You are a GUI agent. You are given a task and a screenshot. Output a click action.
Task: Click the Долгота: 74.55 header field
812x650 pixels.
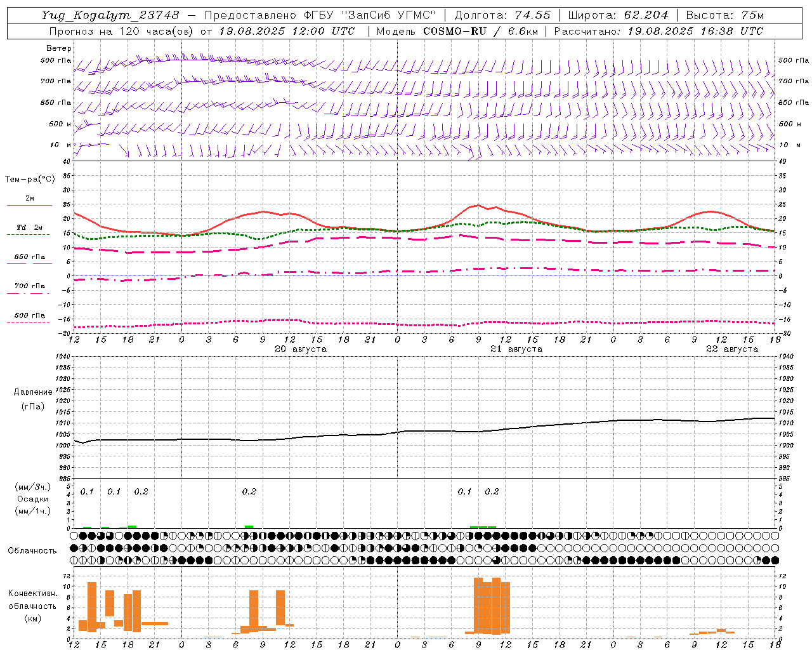point(502,15)
